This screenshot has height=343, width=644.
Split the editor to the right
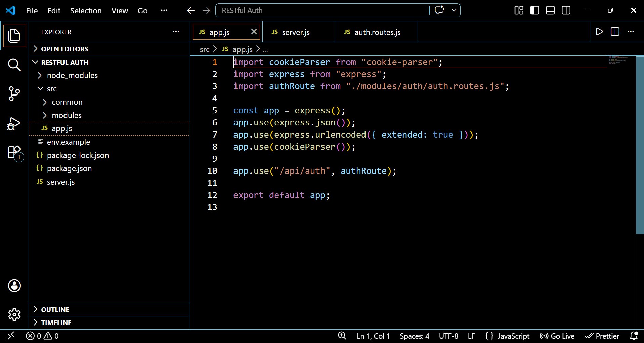(x=615, y=32)
